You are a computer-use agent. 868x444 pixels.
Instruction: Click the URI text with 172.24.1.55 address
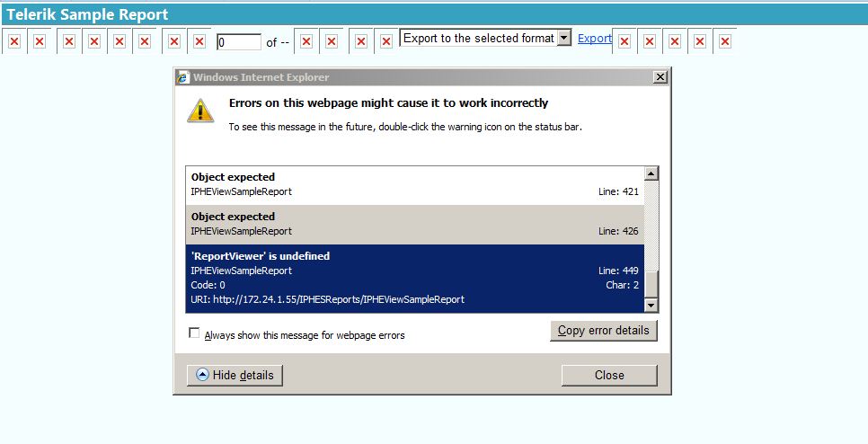coord(328,299)
